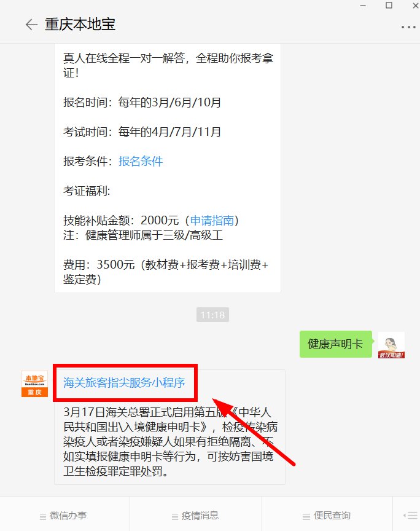This screenshot has height=531, width=420.
Task: Open the 疫情消息 menu
Action: 195,516
